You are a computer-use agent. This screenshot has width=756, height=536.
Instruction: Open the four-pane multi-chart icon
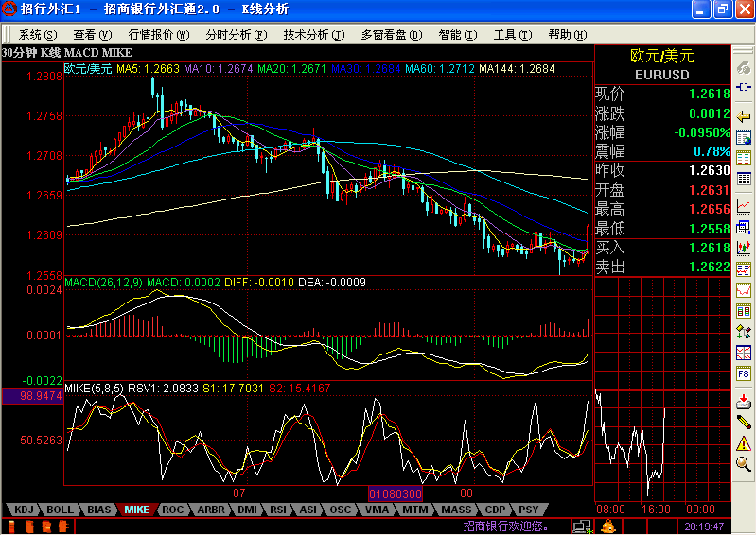click(744, 353)
